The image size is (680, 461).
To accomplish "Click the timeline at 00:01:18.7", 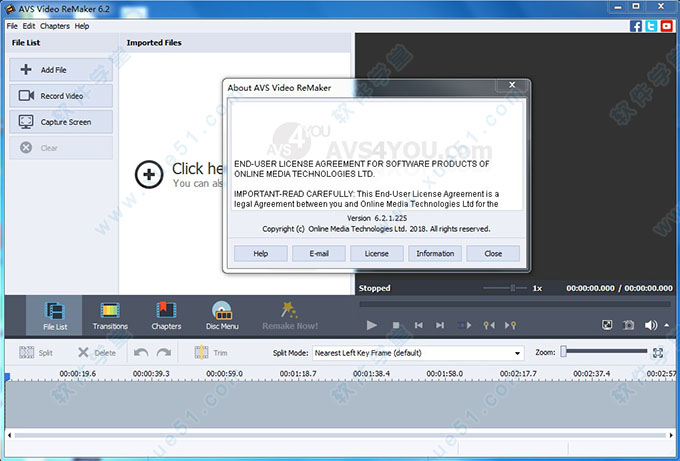I will click(298, 373).
